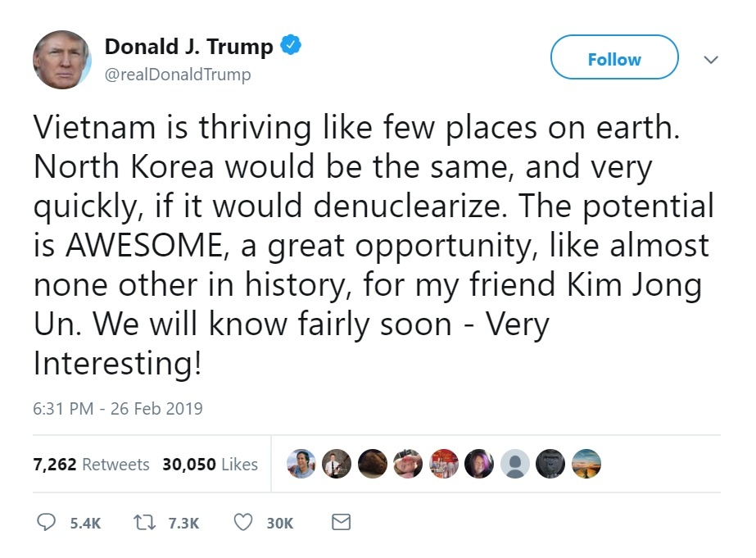
Task: Toggle the heart to like the tweet
Action: coord(242,522)
